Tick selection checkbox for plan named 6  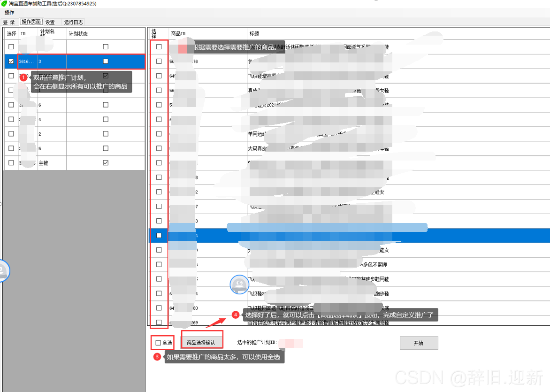(x=11, y=105)
